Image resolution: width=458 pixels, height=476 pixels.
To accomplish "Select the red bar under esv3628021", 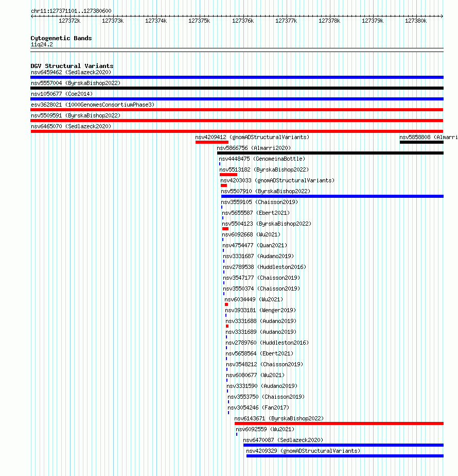I will 237,110.
